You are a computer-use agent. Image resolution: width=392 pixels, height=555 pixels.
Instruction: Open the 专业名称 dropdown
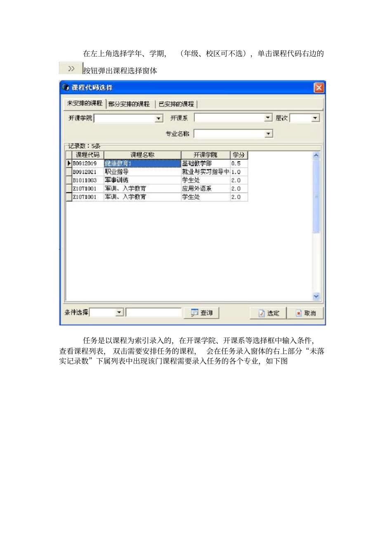coord(269,134)
